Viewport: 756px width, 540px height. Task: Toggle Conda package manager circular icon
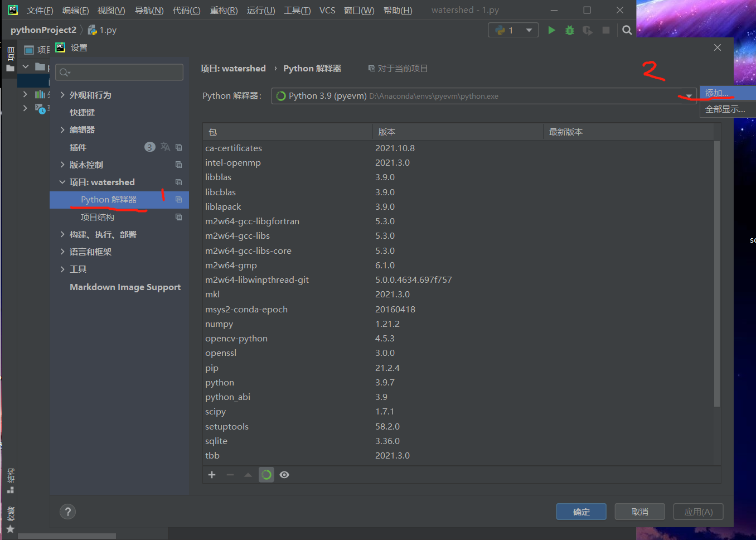[266, 475]
